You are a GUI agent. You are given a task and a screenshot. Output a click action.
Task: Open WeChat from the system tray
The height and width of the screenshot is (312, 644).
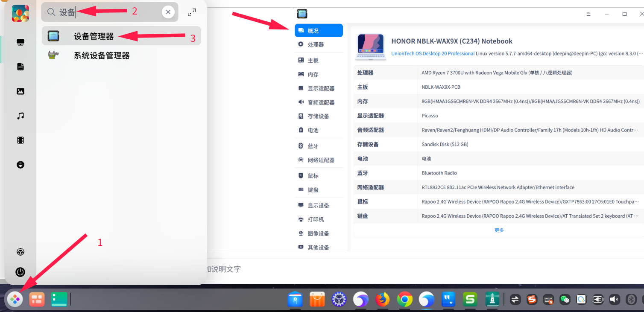click(565, 300)
